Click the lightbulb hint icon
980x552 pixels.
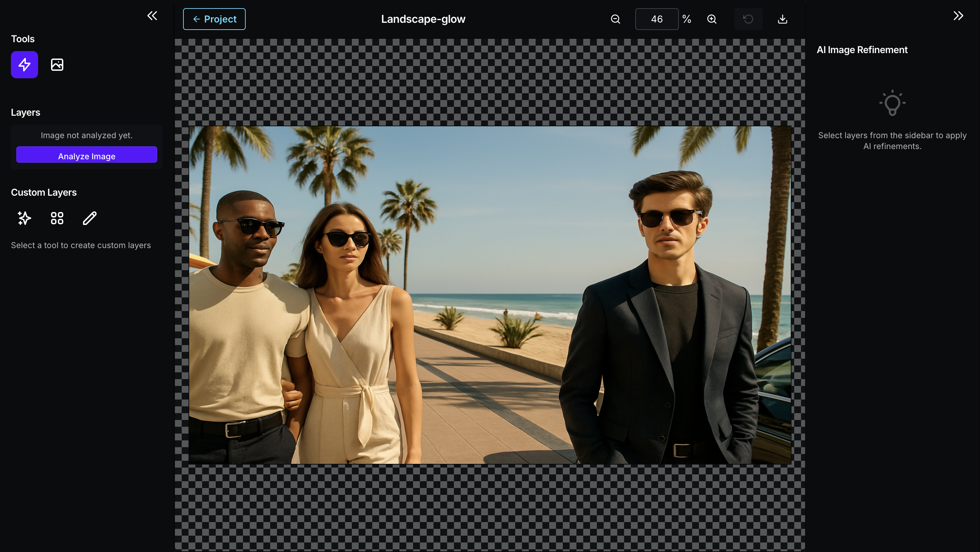click(x=892, y=103)
